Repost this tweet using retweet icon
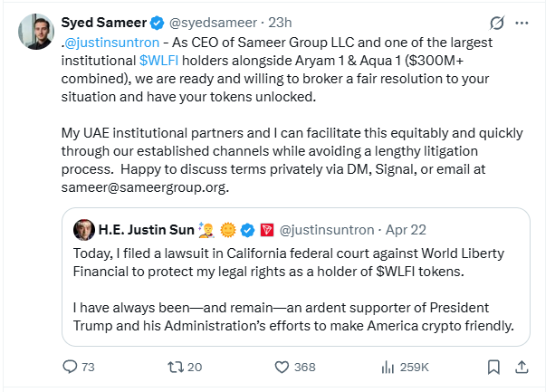 pyautogui.click(x=175, y=367)
